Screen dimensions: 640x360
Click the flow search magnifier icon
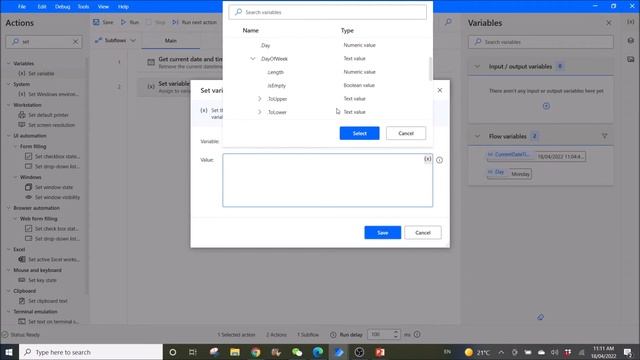(x=448, y=22)
